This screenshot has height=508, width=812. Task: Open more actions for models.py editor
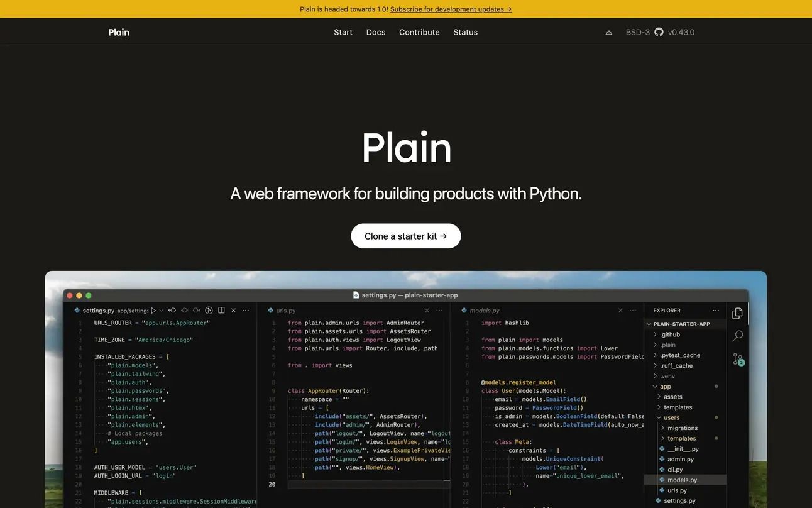[633, 311]
